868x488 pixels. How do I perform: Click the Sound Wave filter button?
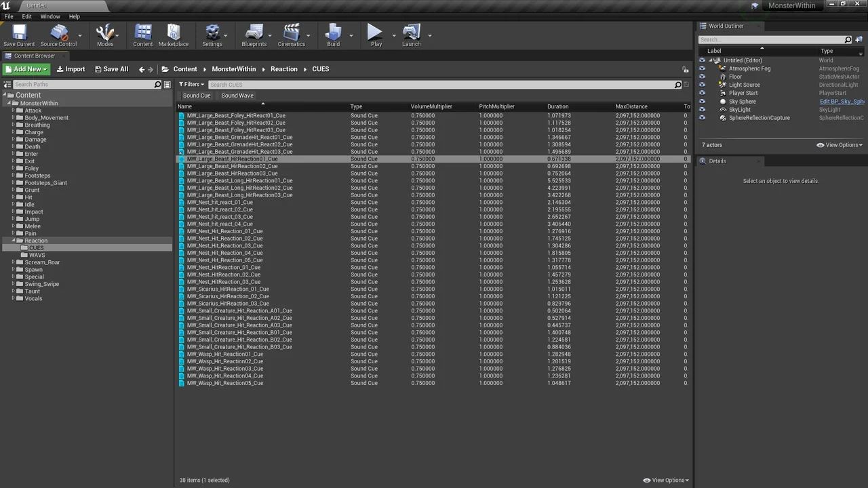click(x=237, y=96)
